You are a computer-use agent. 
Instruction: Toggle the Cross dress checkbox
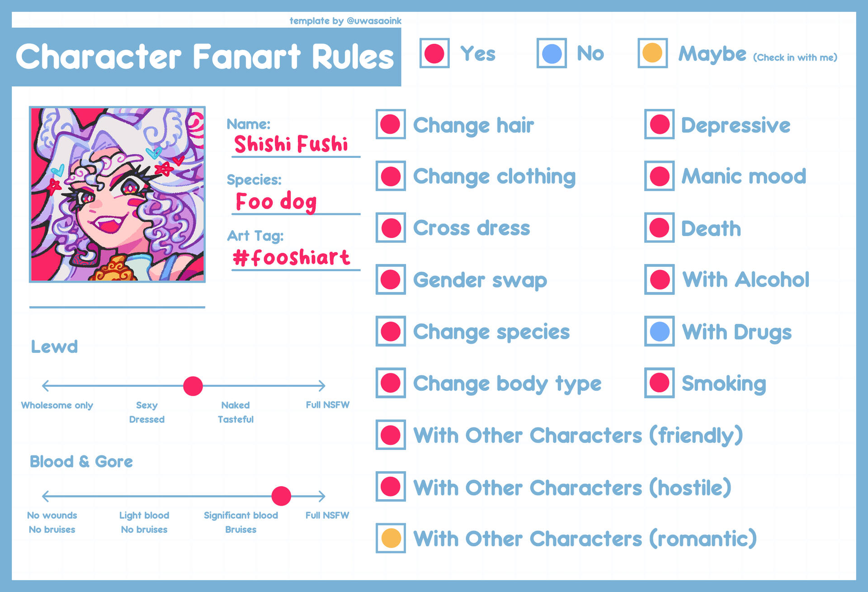coord(390,228)
